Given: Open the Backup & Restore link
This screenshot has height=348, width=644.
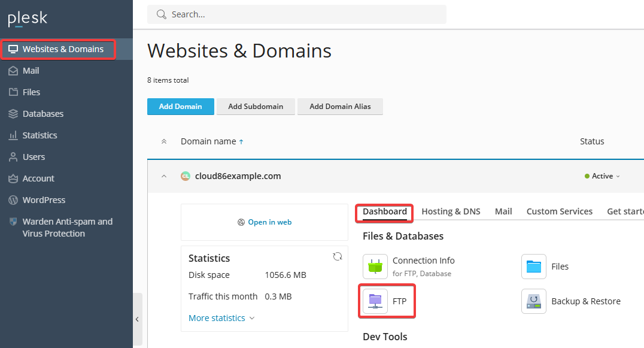Looking at the screenshot, I should click(586, 301).
